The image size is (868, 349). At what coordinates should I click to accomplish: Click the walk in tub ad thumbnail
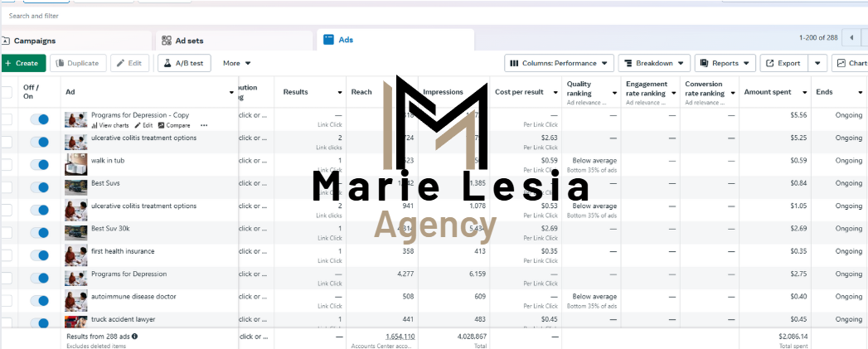click(75, 164)
